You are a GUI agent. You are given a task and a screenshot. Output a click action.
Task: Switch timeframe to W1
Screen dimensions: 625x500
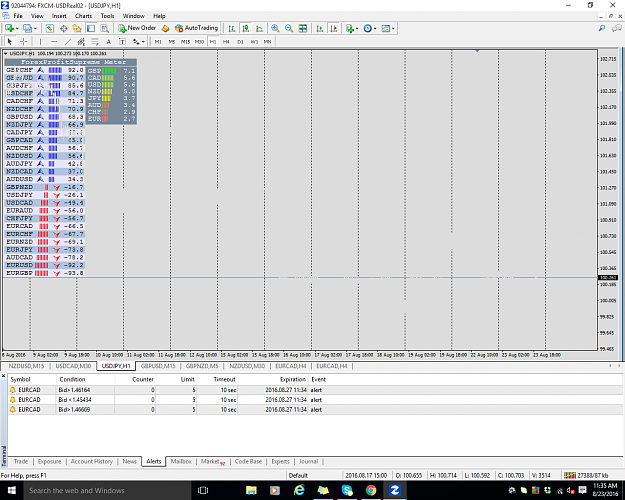tap(254, 41)
